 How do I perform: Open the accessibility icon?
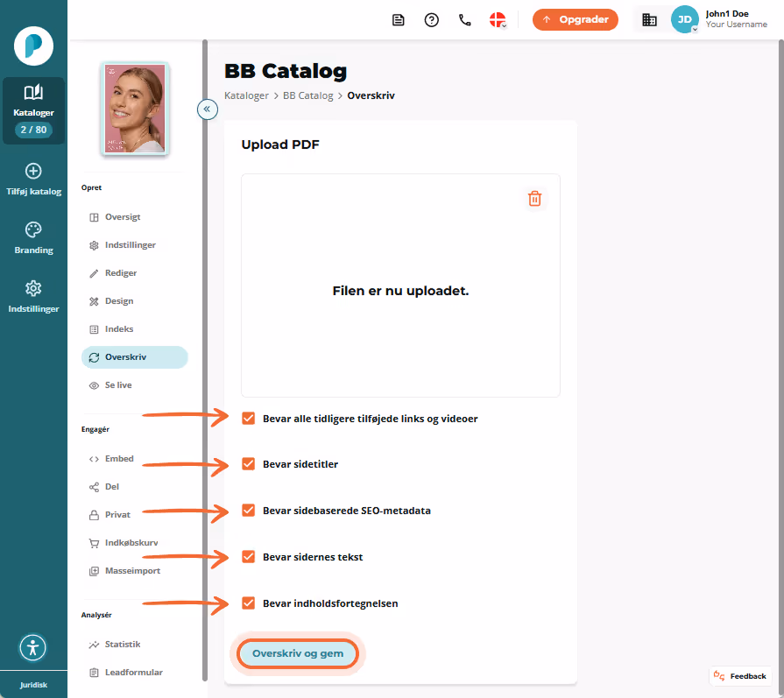pos(33,647)
